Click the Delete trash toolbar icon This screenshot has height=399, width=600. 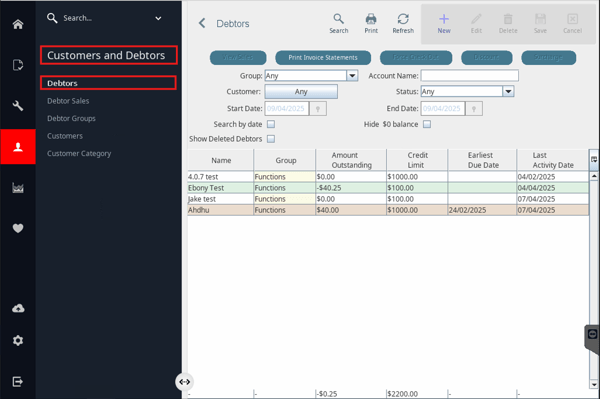(508, 24)
